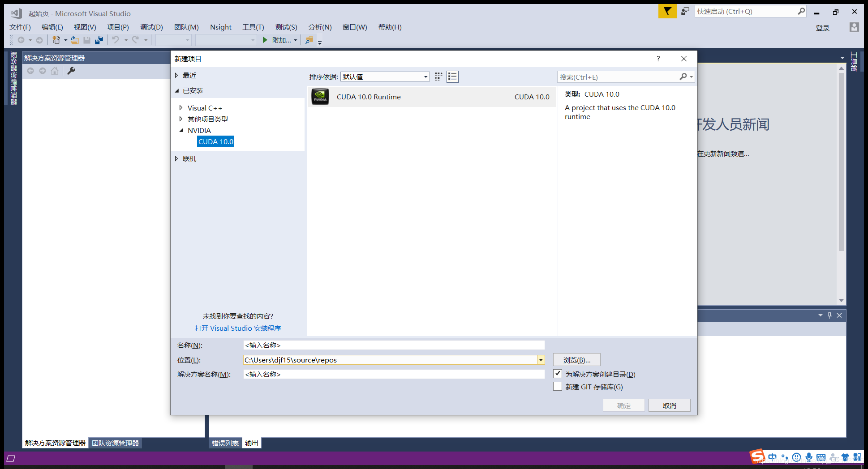Open the Nsight menu
Image resolution: width=868 pixels, height=469 pixels.
click(x=221, y=27)
